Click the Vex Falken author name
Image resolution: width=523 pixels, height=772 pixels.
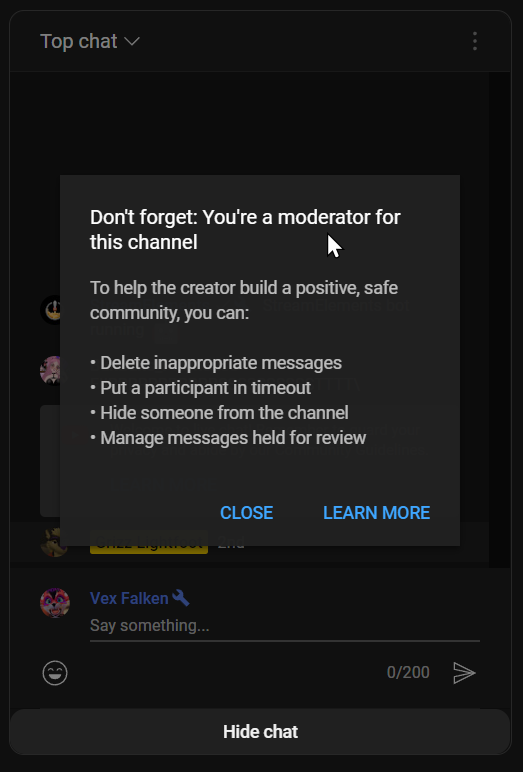click(129, 598)
